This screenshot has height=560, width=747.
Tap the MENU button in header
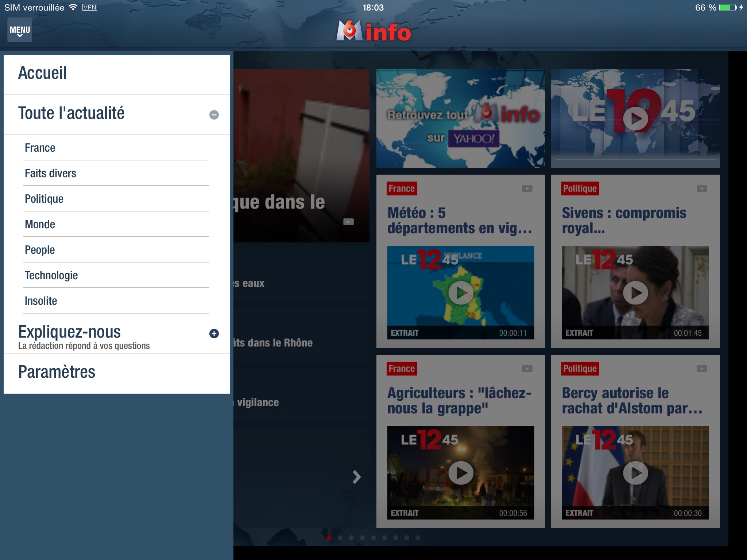click(20, 30)
